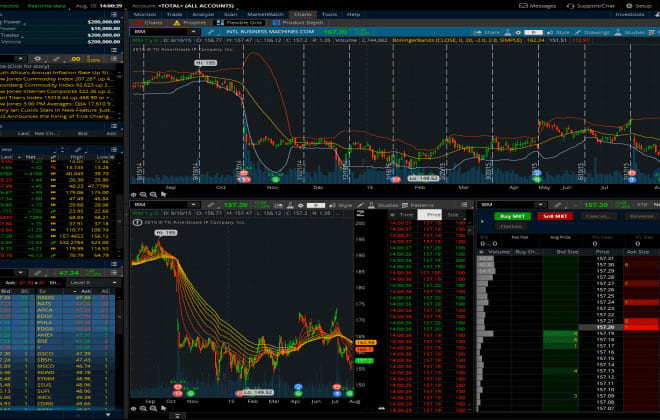Expand Active Trader IBM symbol dropdown
The width and height of the screenshot is (660, 420).
pos(540,205)
